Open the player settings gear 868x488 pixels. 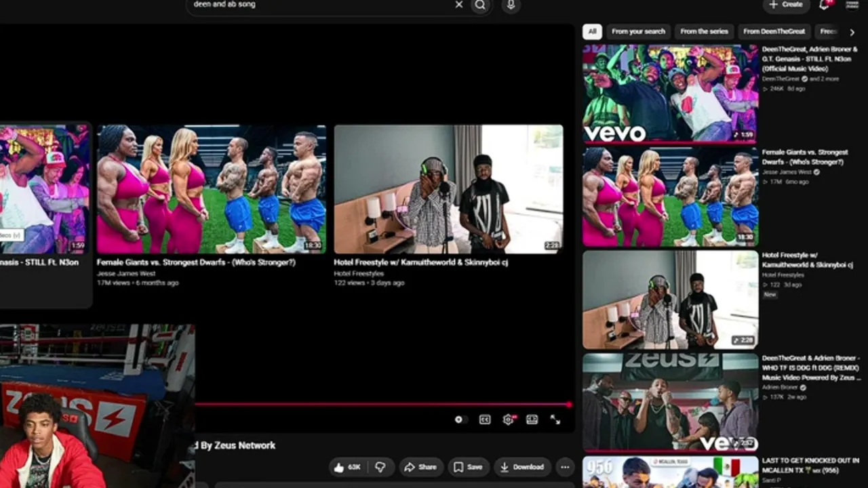pyautogui.click(x=508, y=420)
